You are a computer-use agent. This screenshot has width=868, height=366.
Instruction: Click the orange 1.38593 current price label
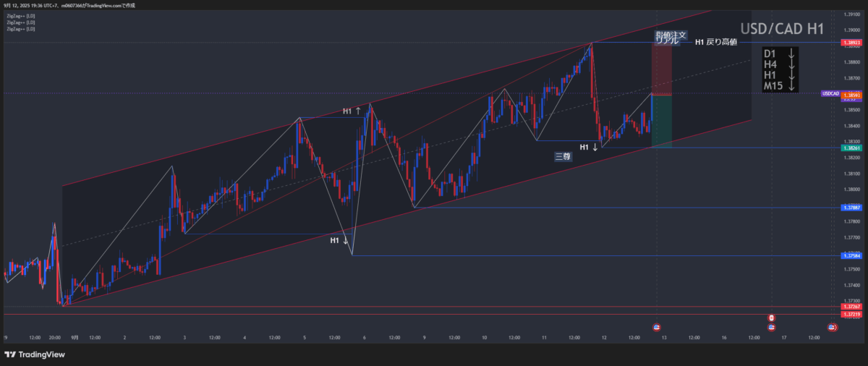[852, 95]
